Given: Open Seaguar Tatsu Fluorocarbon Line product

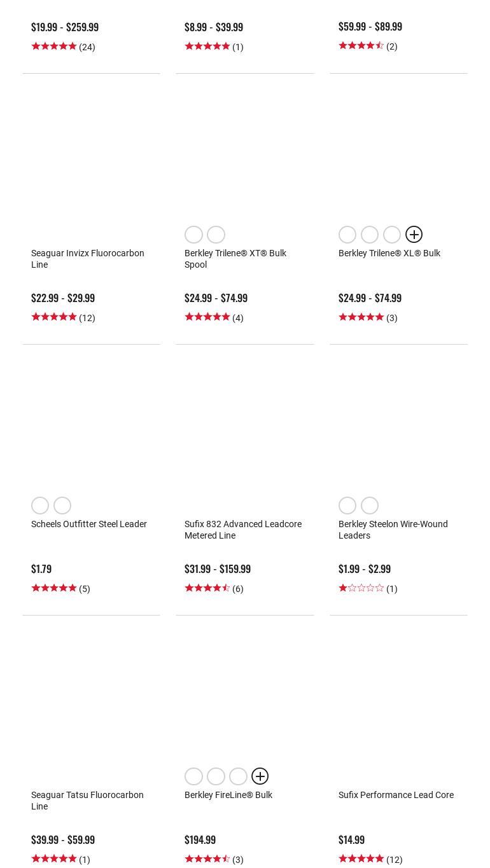Looking at the screenshot, I should coord(87,801).
